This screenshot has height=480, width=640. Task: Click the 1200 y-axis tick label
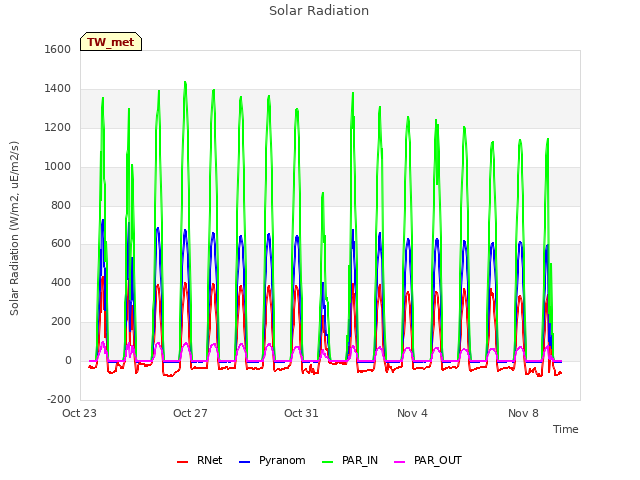click(x=58, y=128)
